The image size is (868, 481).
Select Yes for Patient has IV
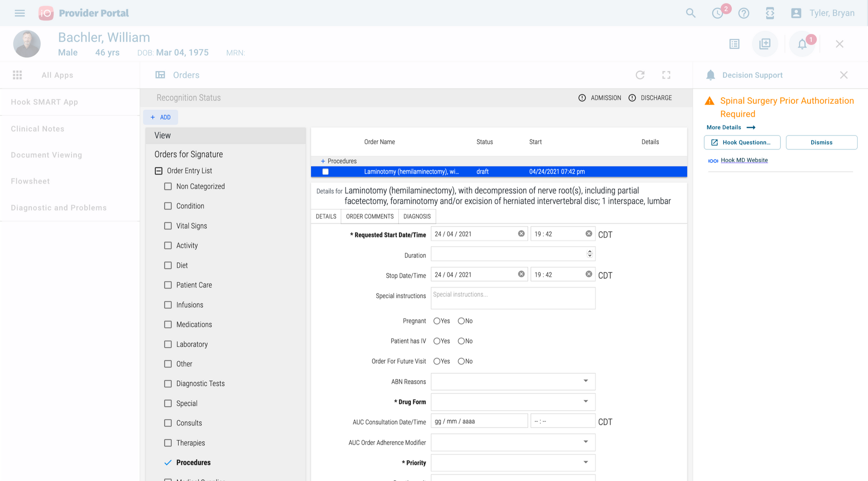click(437, 341)
